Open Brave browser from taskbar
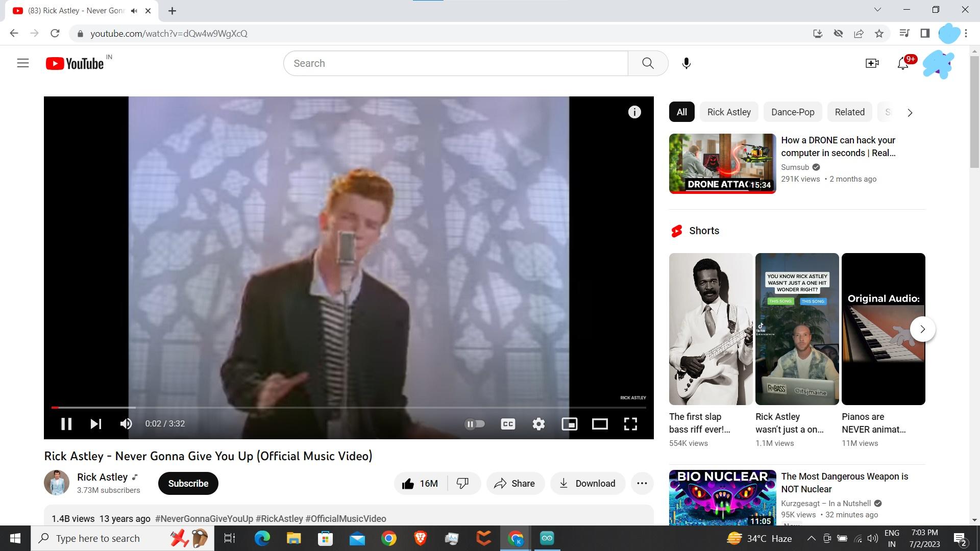980x551 pixels. pyautogui.click(x=420, y=538)
